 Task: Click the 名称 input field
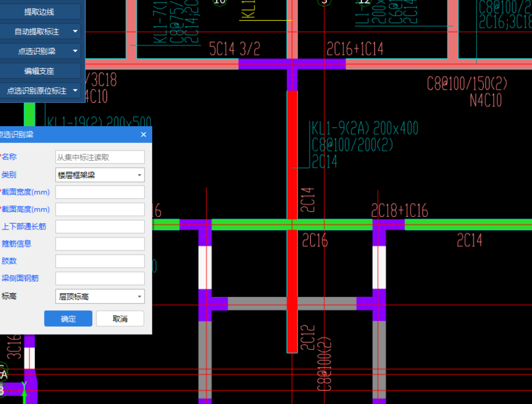pos(100,157)
